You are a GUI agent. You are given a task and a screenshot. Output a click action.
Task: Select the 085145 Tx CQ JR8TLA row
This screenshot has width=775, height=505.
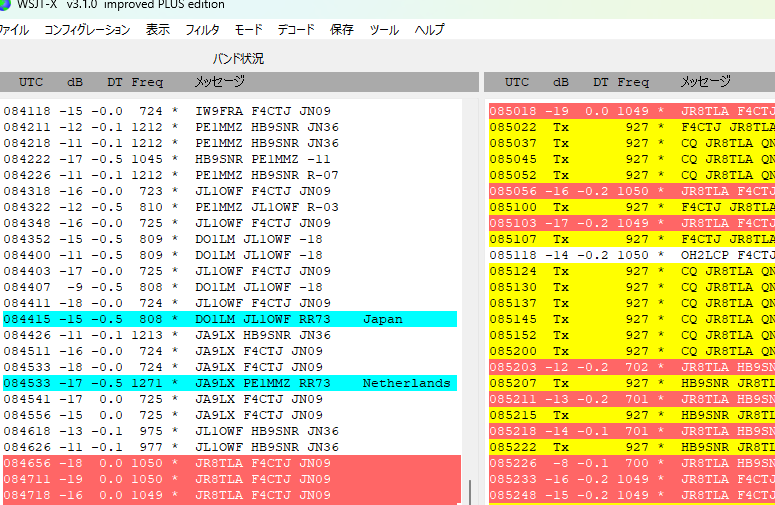(632, 319)
